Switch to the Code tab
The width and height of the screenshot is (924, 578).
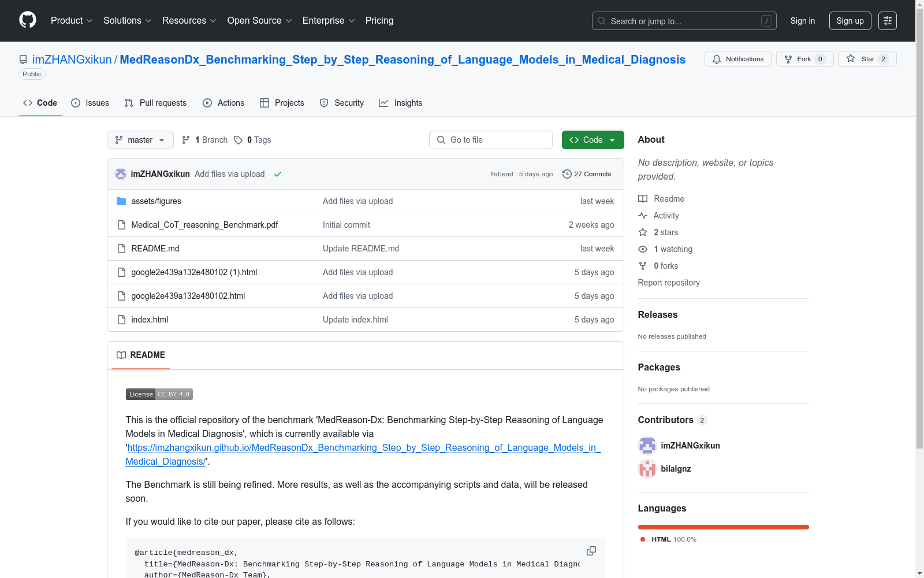(x=40, y=103)
